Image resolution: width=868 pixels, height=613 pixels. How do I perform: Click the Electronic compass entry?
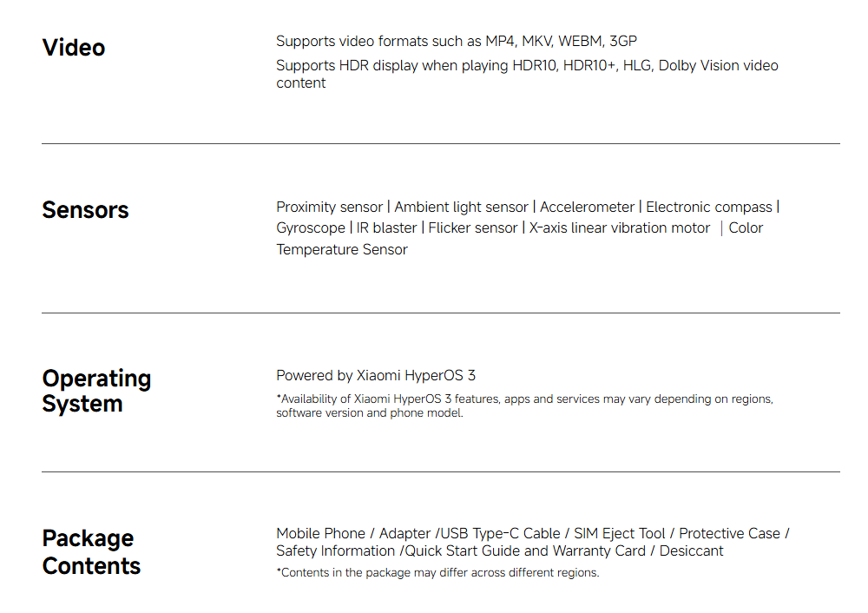pyautogui.click(x=708, y=207)
